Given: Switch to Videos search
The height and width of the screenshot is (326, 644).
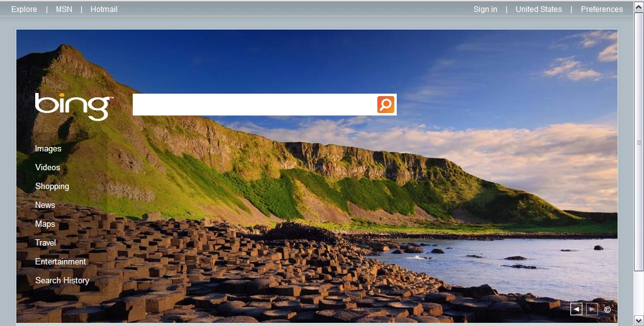Looking at the screenshot, I should [x=48, y=168].
